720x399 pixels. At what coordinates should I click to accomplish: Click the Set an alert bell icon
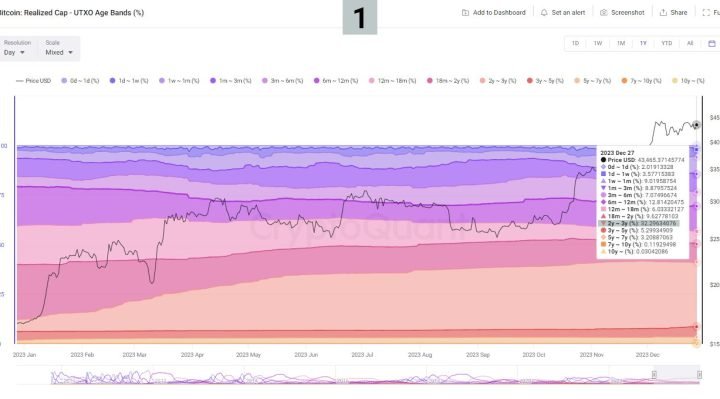(544, 13)
